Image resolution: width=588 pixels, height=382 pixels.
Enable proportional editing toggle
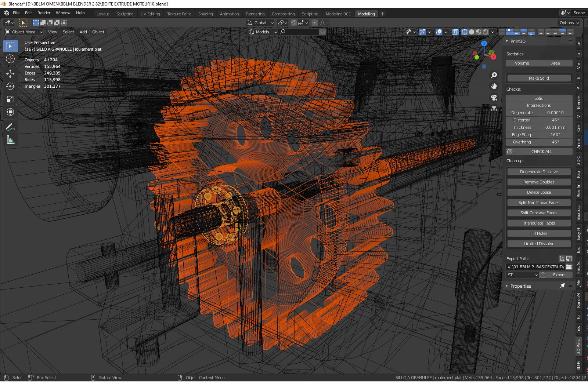point(314,23)
